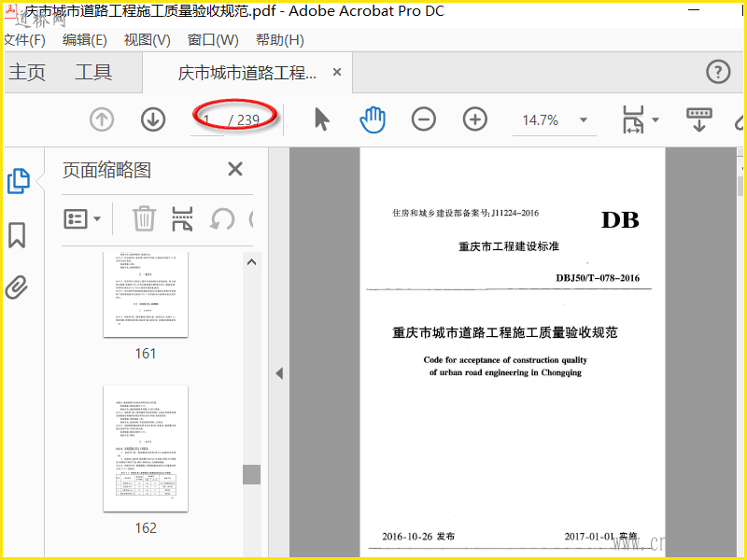Click the Acrobat PDF title bar icon
This screenshot has height=560, width=747.
[11, 10]
